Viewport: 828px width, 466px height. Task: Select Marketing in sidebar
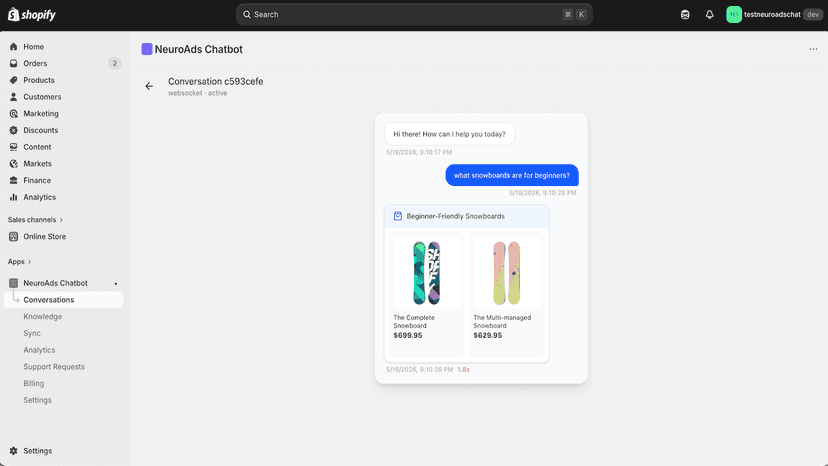point(41,114)
